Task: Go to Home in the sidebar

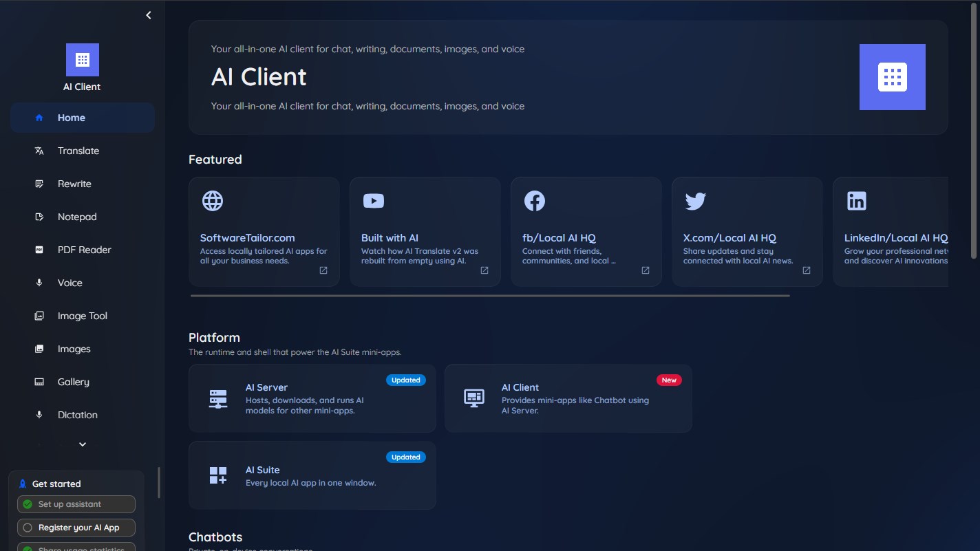Action: (82, 118)
